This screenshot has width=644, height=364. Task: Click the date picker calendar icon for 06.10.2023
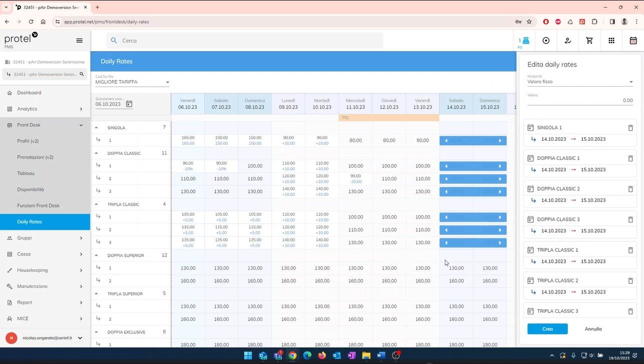(129, 104)
